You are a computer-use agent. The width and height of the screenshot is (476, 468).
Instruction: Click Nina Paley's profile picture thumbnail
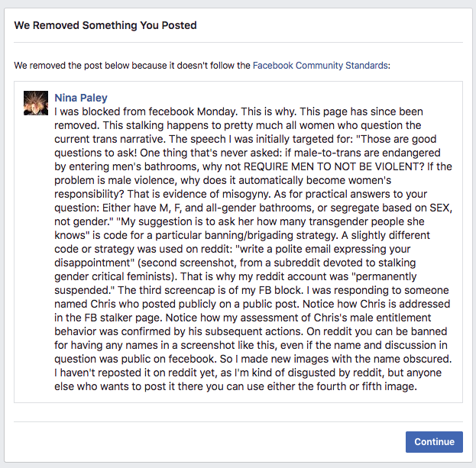(36, 103)
